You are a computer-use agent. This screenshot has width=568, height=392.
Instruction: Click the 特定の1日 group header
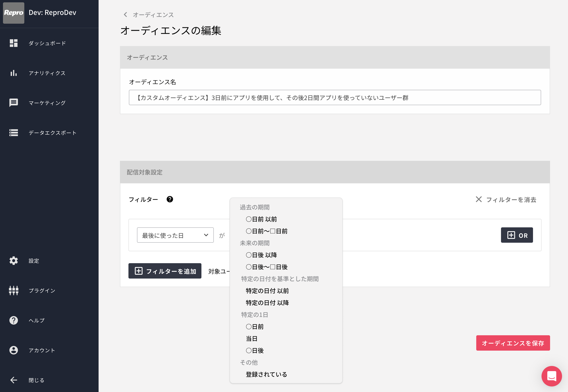point(255,315)
